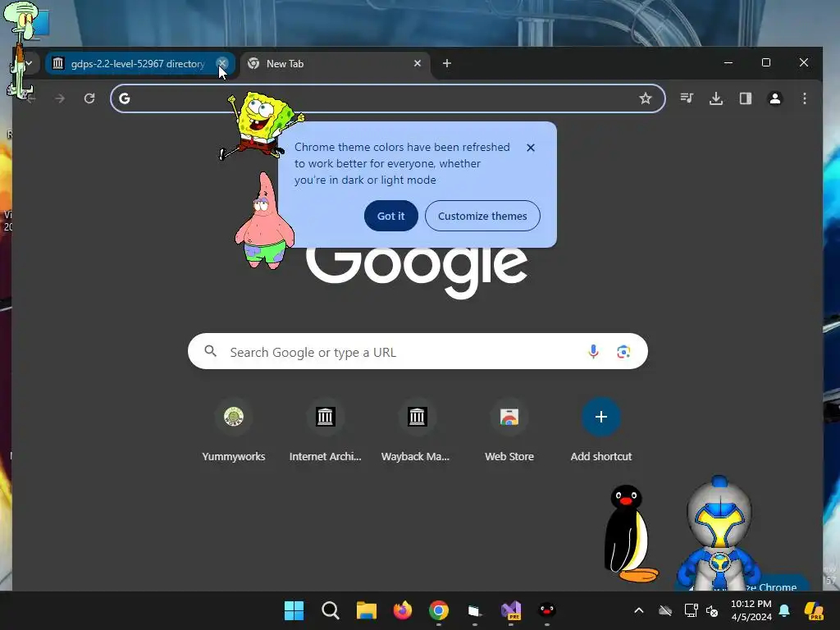Screen dimensions: 840x630
Task: Click the Chrome taskbar icon
Action: (439, 610)
